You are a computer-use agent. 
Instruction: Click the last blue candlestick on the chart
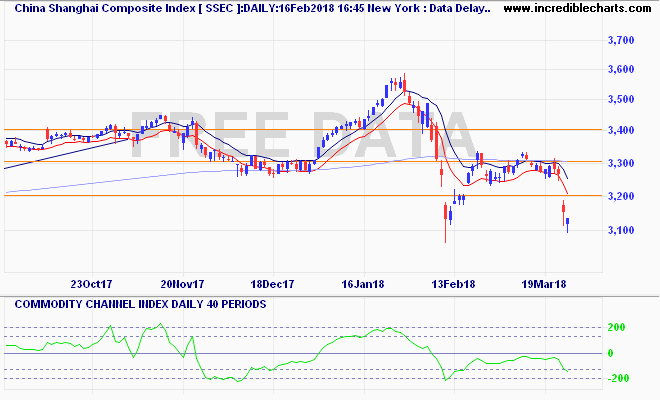567,222
